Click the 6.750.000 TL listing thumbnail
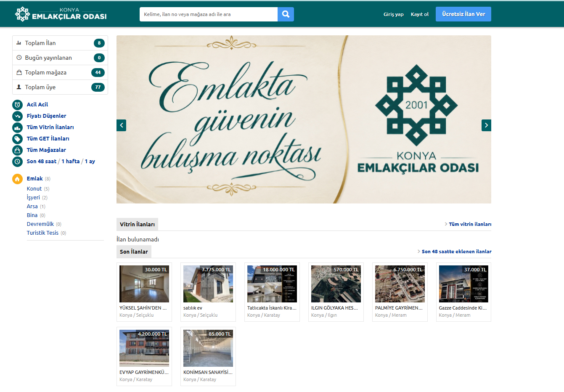 point(400,284)
